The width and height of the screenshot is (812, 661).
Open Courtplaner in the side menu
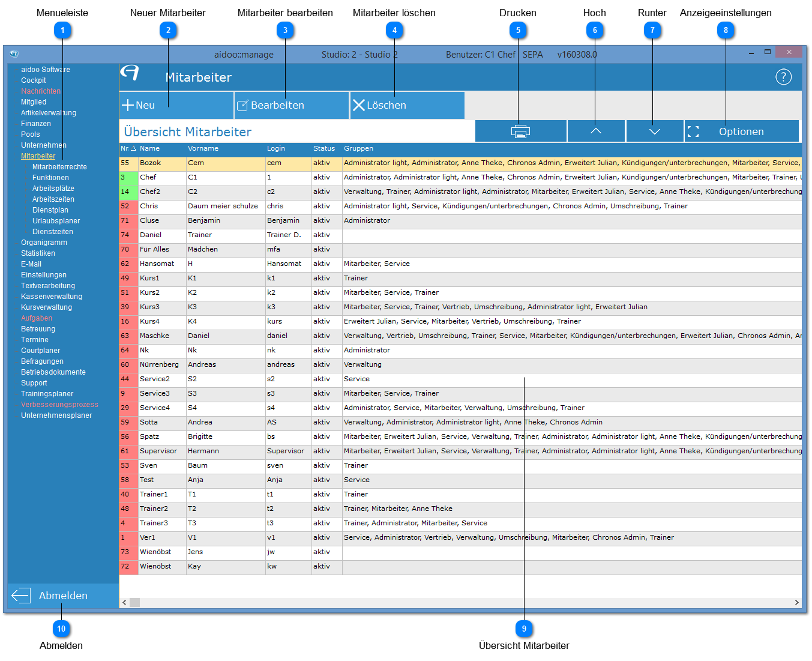(x=41, y=351)
